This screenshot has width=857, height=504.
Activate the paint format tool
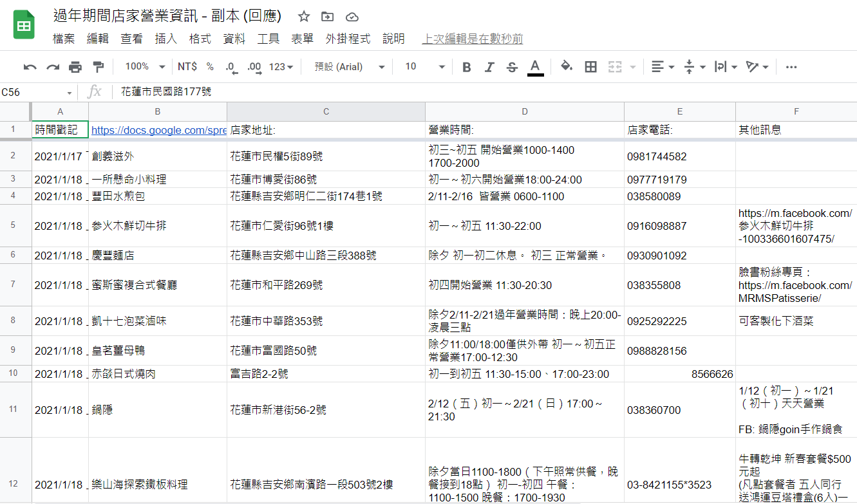coord(98,67)
